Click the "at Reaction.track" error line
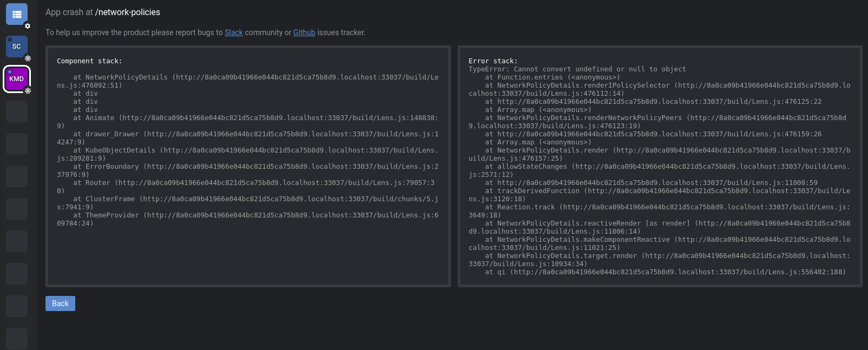 point(660,211)
